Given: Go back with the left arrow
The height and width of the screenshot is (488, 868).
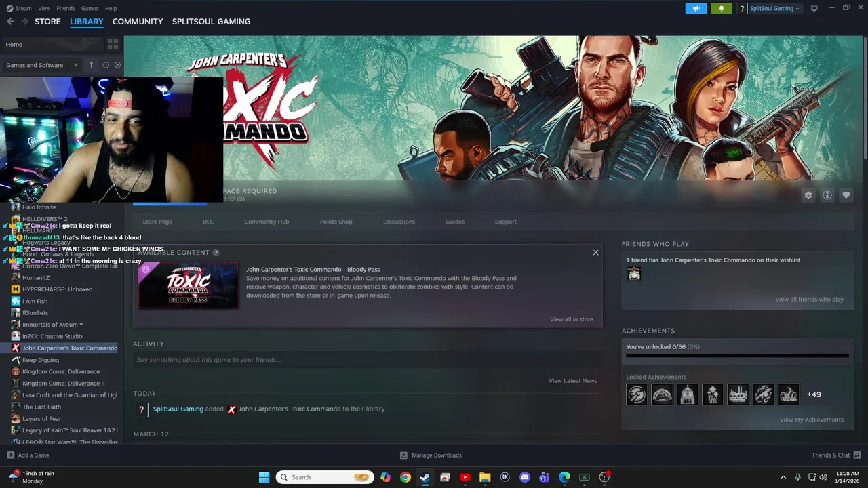Looking at the screenshot, I should pyautogui.click(x=10, y=22).
